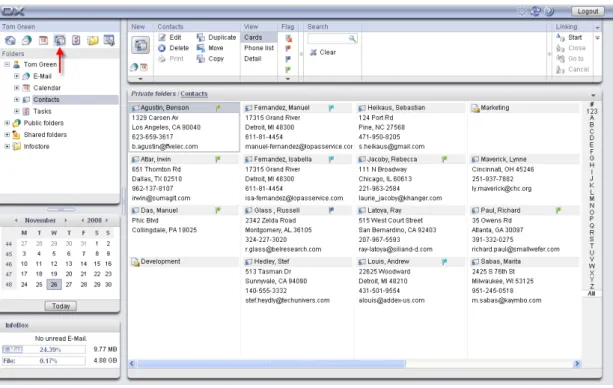Select Contacts folder in tree

(x=46, y=100)
